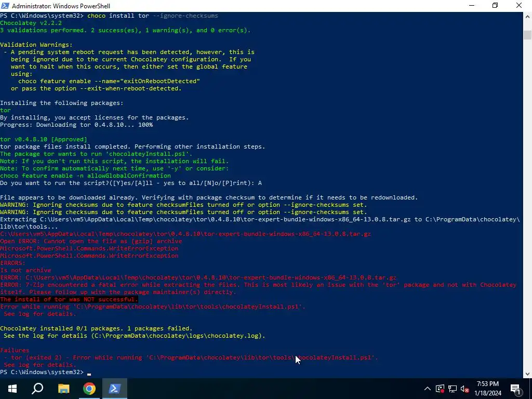Click the exitOnRebootDetected feature command line
Screen dimensions: 532x399
(109, 81)
